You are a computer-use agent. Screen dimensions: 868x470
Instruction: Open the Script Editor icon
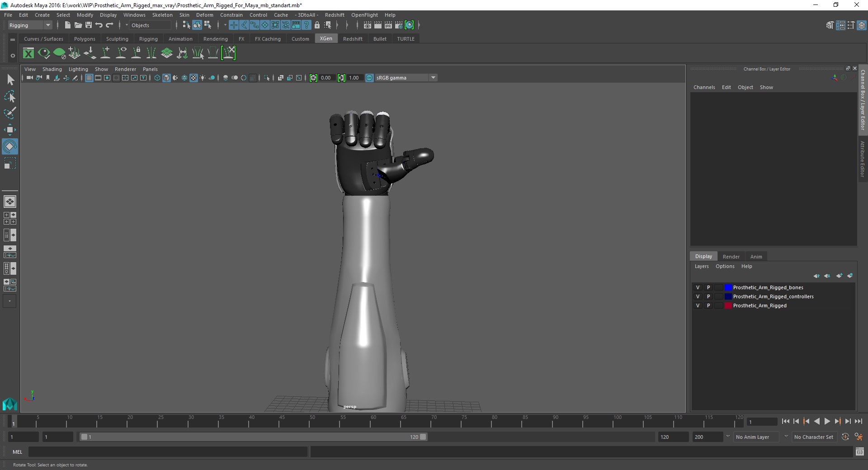coord(860,452)
